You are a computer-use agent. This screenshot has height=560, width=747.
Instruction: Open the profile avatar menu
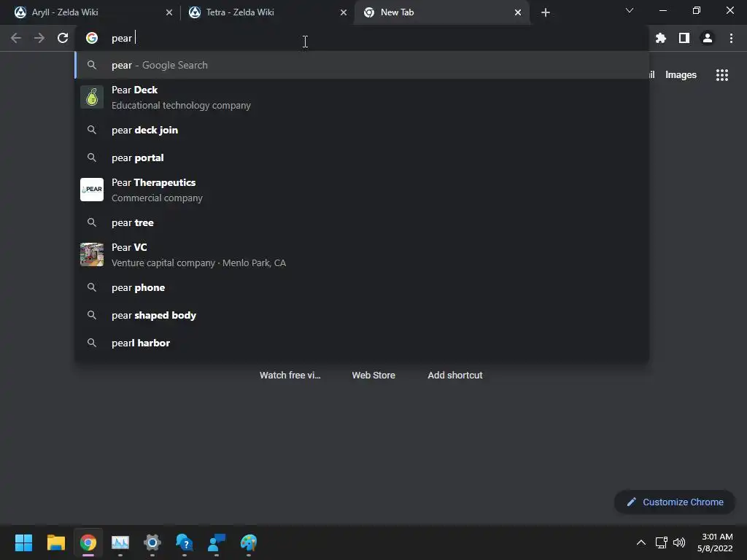point(708,38)
